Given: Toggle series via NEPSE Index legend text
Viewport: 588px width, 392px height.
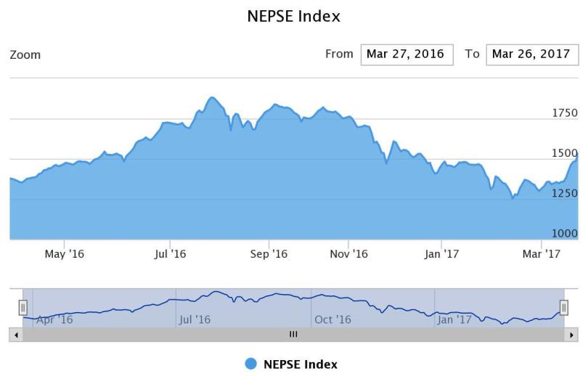Looking at the screenshot, I should [300, 364].
